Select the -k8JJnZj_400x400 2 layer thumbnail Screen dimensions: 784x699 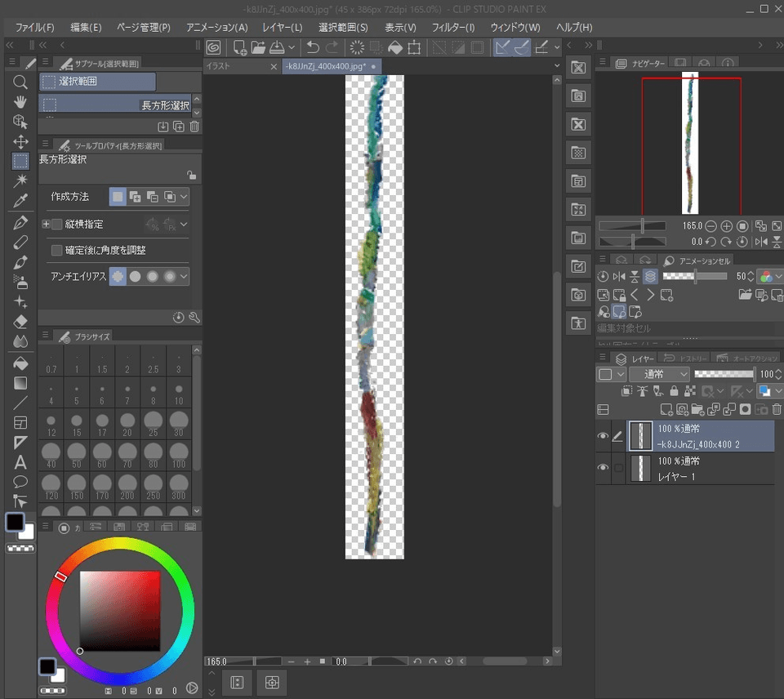[640, 436]
